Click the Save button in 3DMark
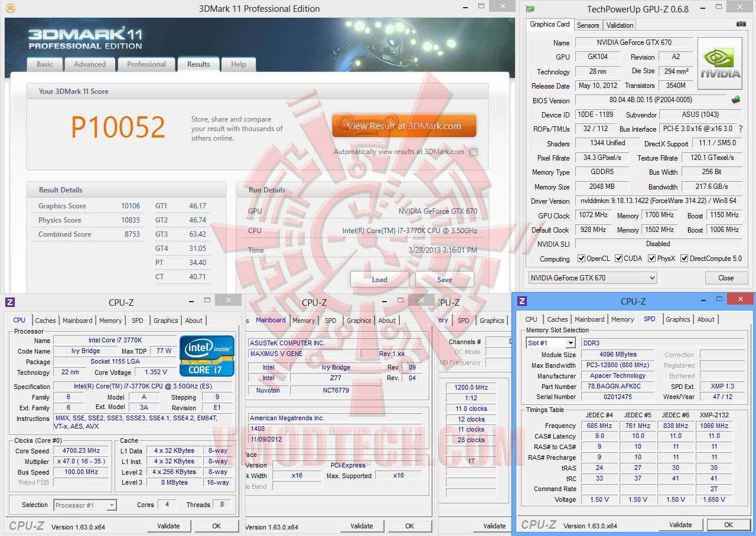Viewport: 756px width, 536px height. click(x=445, y=279)
